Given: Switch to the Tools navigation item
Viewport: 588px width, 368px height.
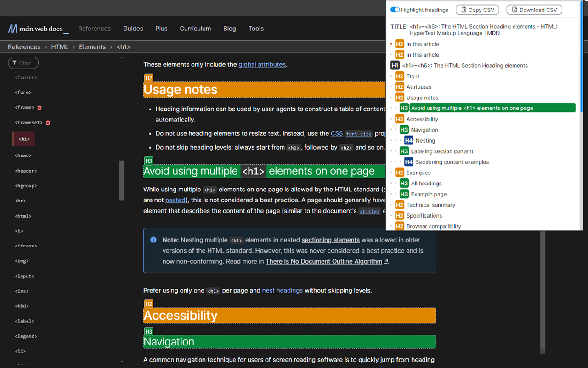Looking at the screenshot, I should pyautogui.click(x=256, y=29).
